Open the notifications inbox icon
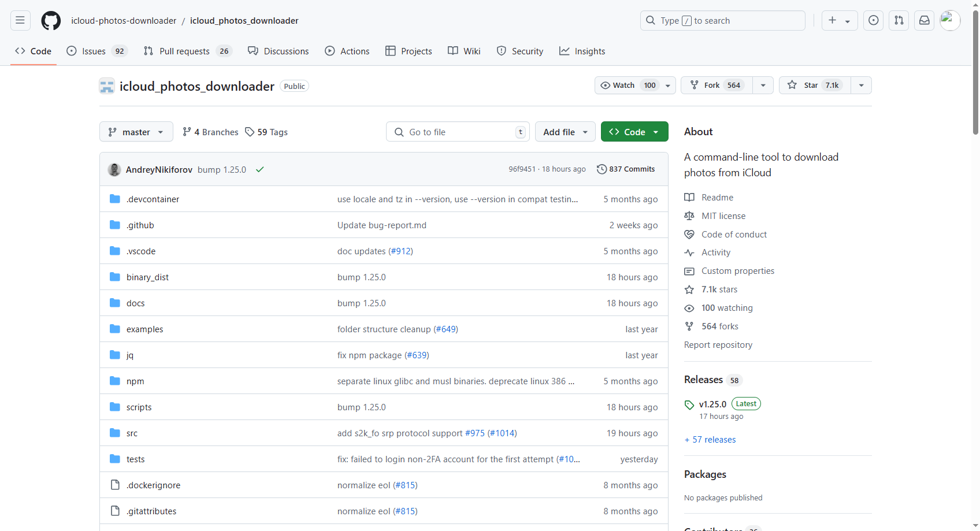 [x=925, y=21]
